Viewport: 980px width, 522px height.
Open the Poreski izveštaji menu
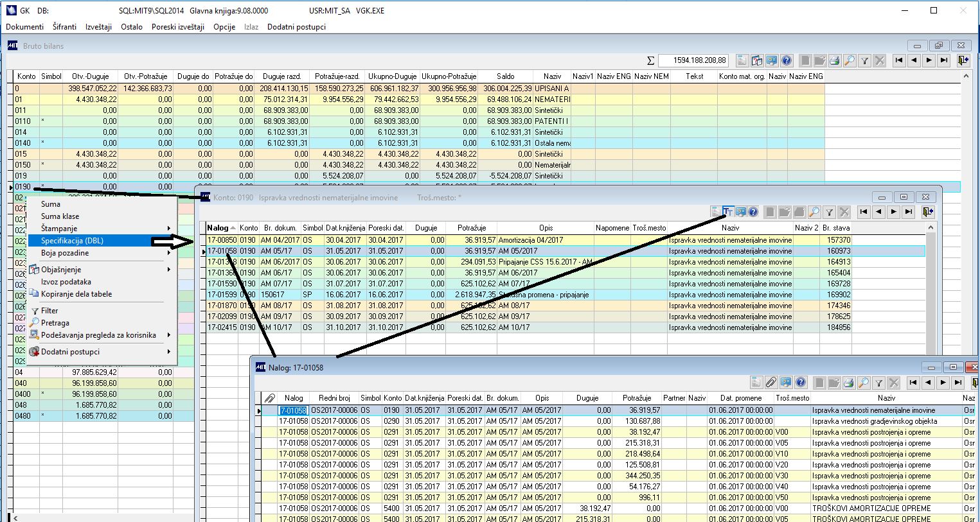(x=178, y=27)
